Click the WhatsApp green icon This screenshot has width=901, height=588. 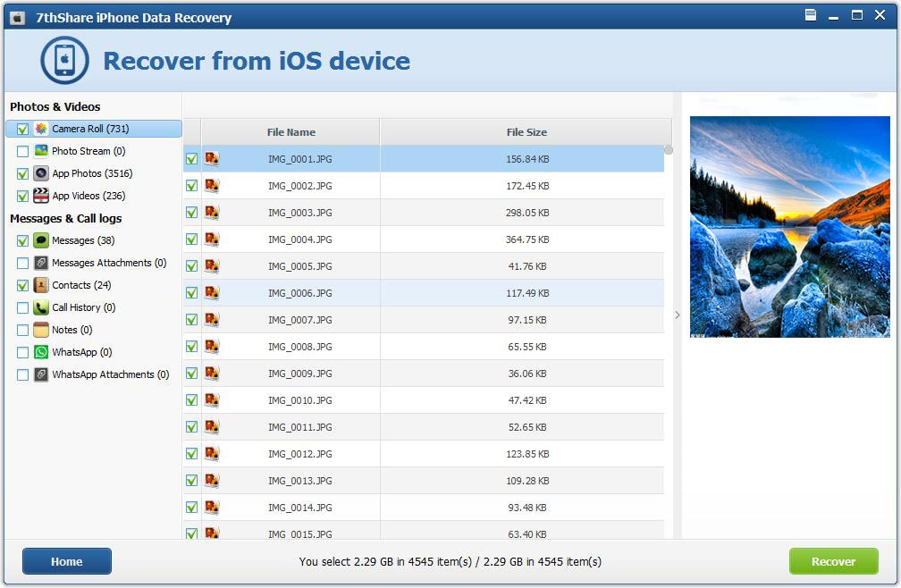(41, 352)
